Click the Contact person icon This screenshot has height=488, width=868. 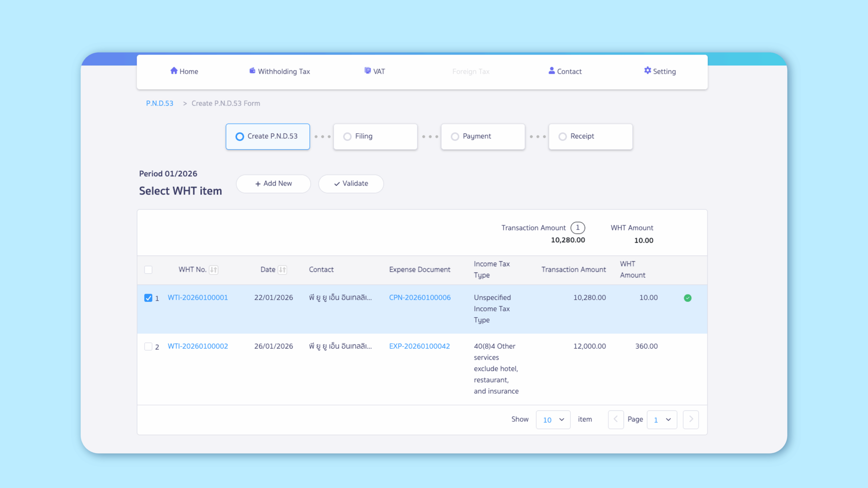pyautogui.click(x=552, y=70)
